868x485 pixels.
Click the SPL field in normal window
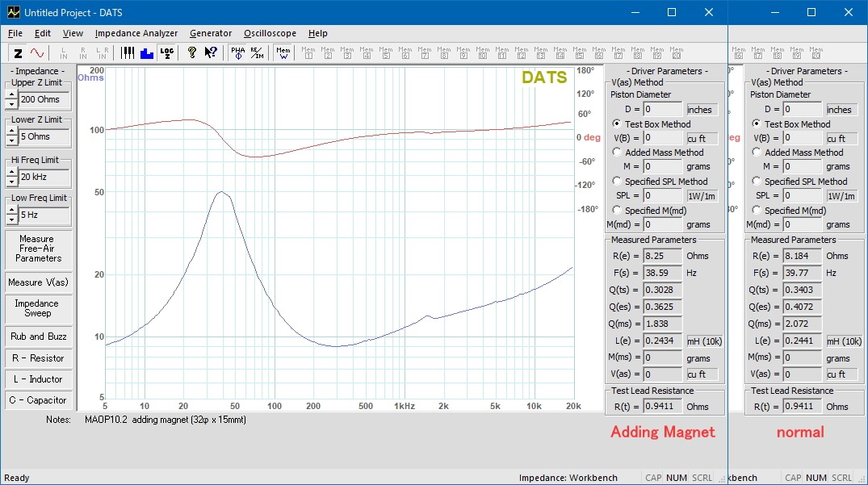(x=802, y=196)
